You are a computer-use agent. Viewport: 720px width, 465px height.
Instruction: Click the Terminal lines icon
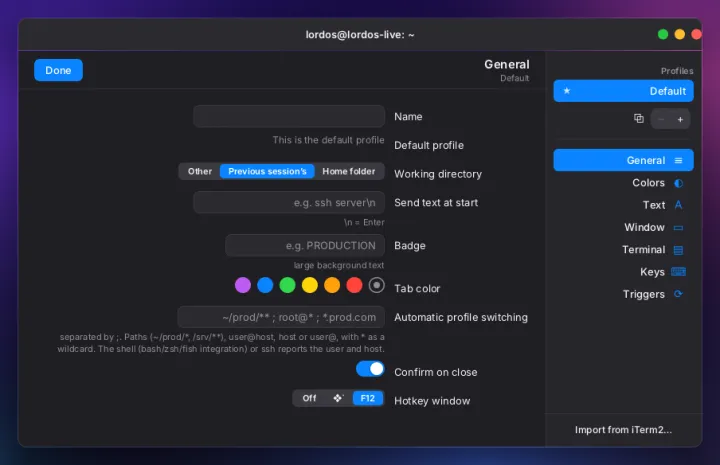tap(678, 250)
